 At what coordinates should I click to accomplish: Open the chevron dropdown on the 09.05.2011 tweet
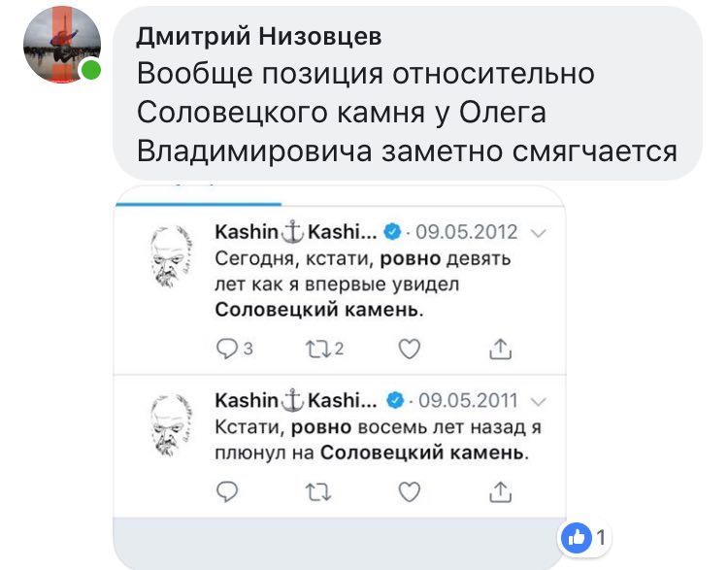[x=541, y=400]
